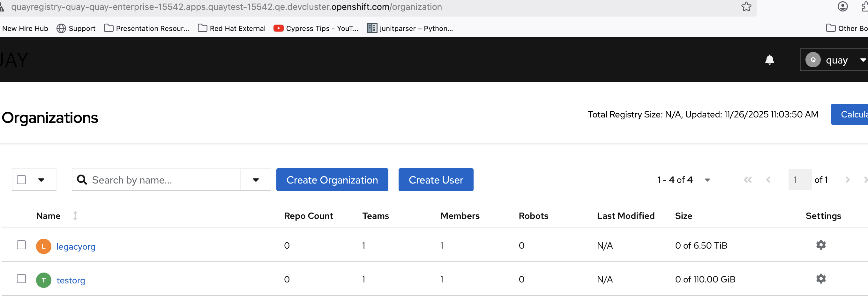Open the legacyorg organization link
Image resolution: width=868 pixels, height=300 pixels.
tap(76, 247)
